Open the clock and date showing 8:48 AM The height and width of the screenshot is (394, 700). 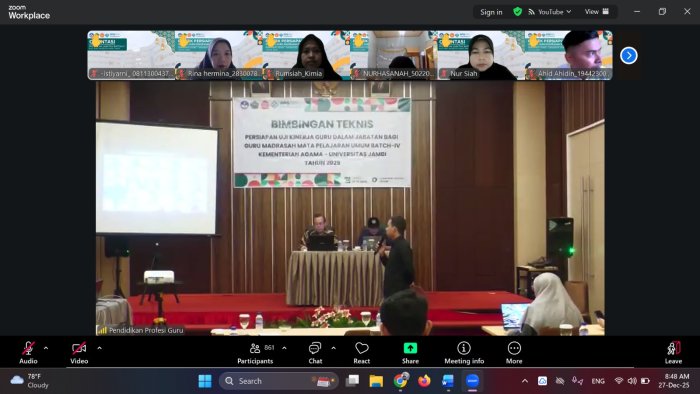click(x=673, y=381)
